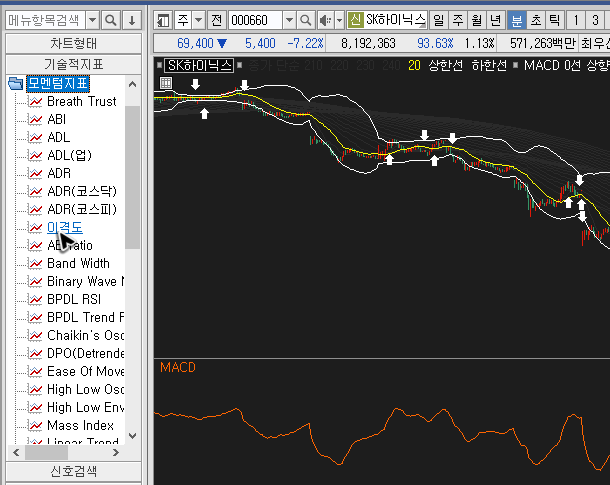This screenshot has height=485, width=610.
Task: Open the speaker options dropdown arrow
Action: [x=339, y=20]
